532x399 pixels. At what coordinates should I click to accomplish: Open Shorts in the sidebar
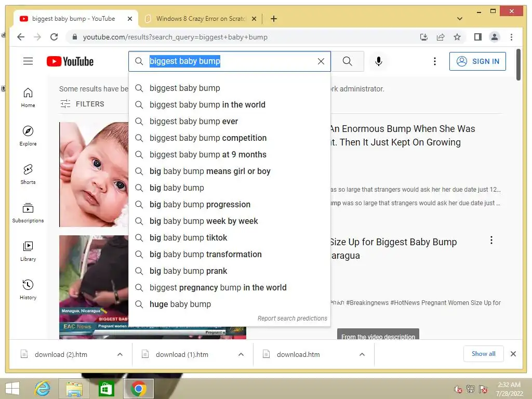click(x=28, y=175)
